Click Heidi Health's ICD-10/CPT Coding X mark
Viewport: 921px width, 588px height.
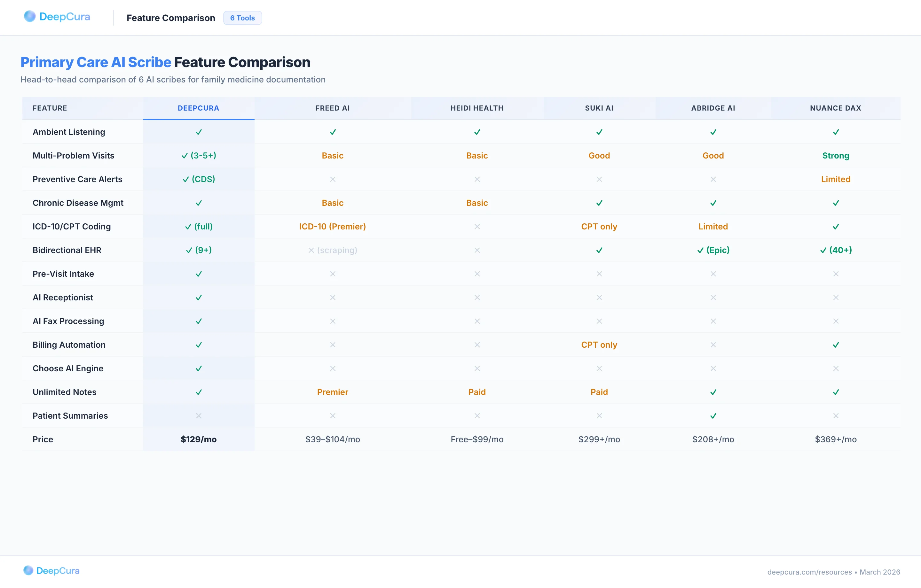(x=477, y=226)
